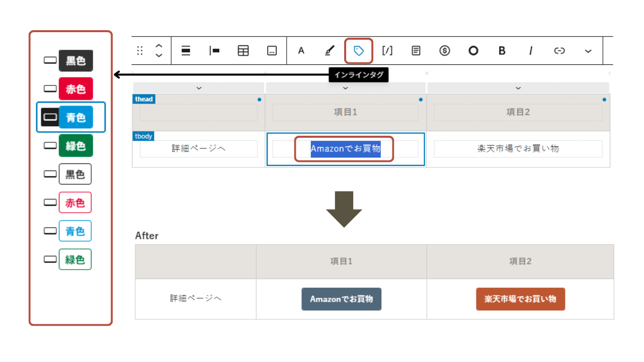Click the shortcode bracket icon
This screenshot has height=362, width=644.
(x=387, y=51)
